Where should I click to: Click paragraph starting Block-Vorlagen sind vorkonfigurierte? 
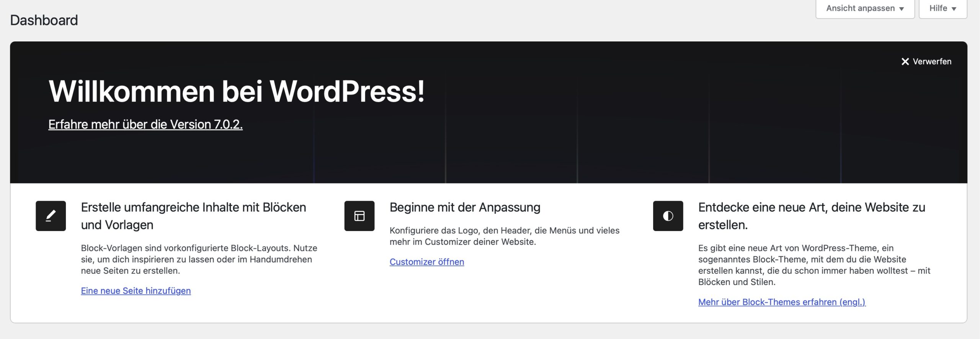coord(199,259)
